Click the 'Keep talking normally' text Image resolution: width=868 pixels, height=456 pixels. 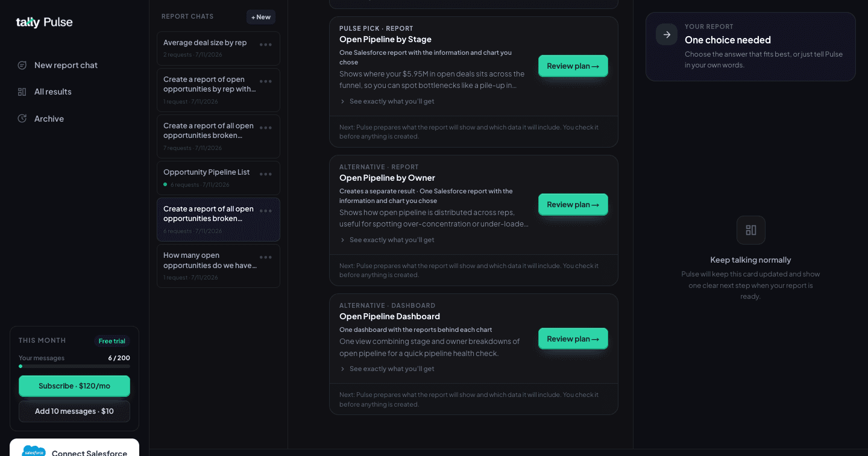750,260
